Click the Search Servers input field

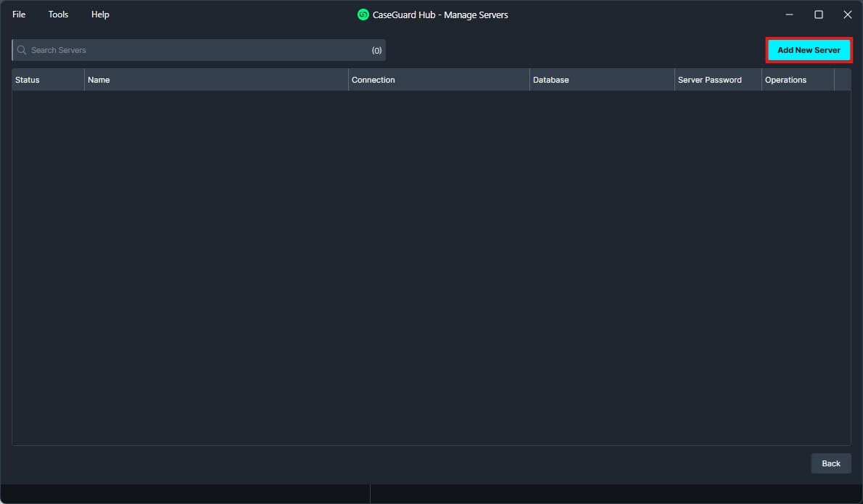(x=199, y=50)
